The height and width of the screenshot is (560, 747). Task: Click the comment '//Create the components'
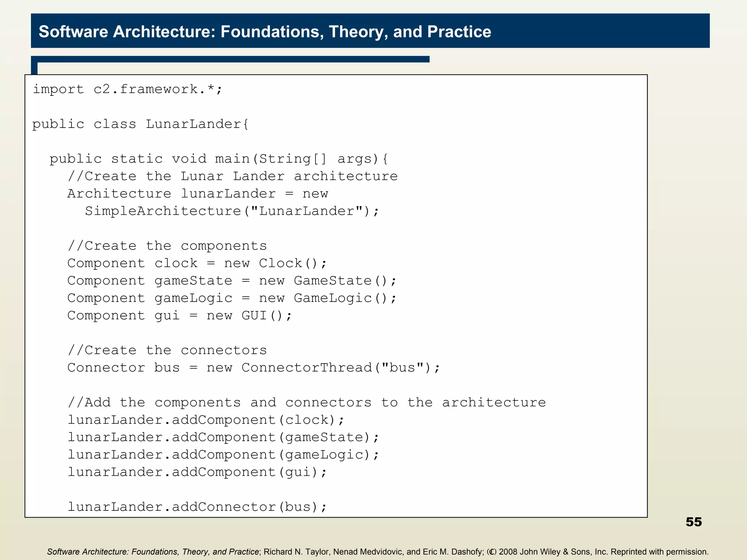point(167,246)
